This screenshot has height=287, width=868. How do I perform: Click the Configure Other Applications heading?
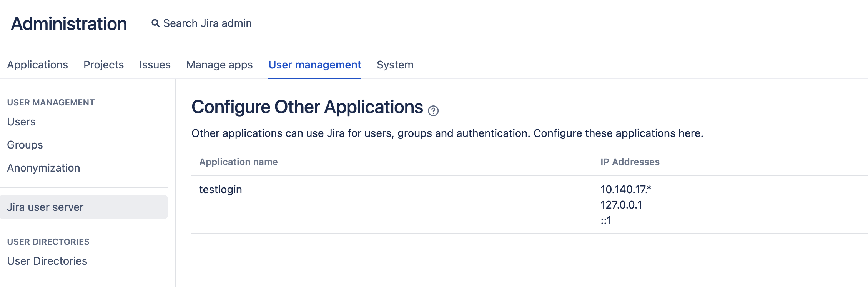307,107
